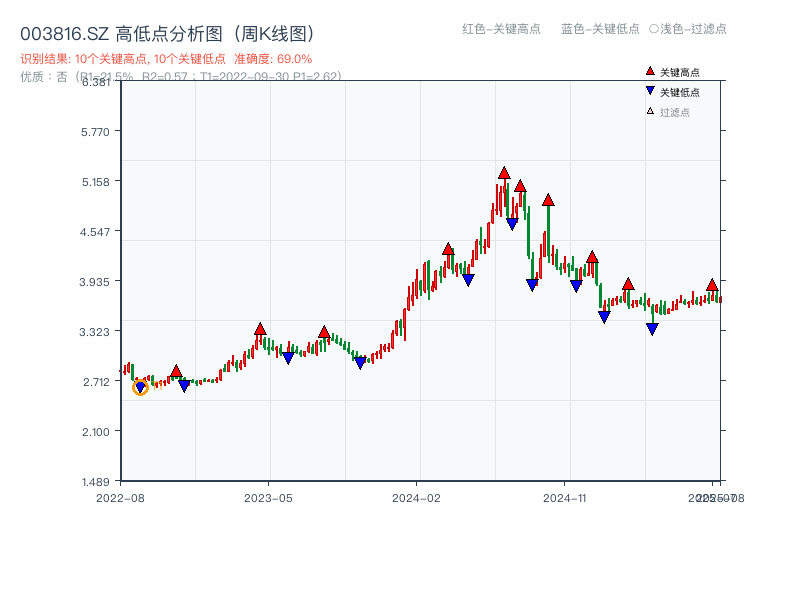Click the small circle before 浅色-过滤点
The image size is (800, 600).
click(654, 29)
